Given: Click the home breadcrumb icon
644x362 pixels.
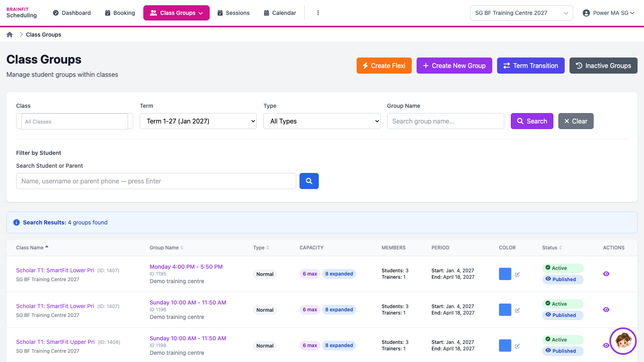Looking at the screenshot, I should [x=10, y=35].
